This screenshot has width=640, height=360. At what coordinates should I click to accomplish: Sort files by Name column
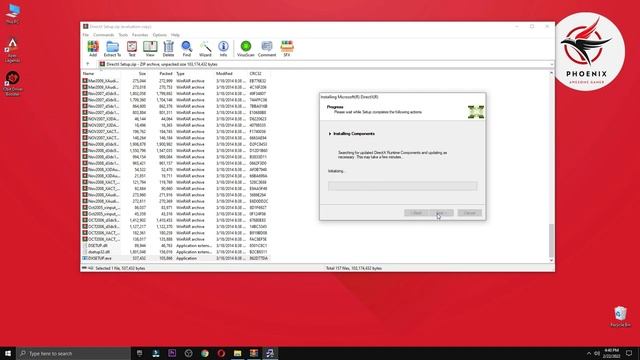(101, 74)
